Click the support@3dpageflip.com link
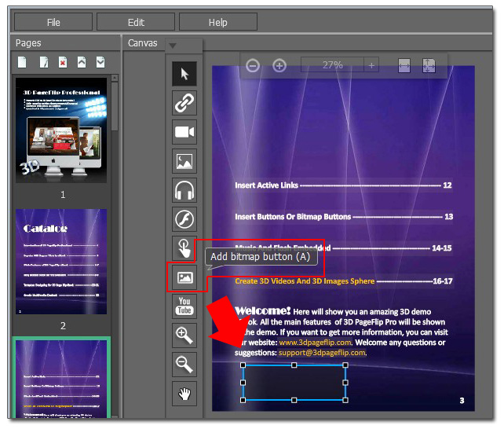The image size is (504, 429). click(322, 353)
